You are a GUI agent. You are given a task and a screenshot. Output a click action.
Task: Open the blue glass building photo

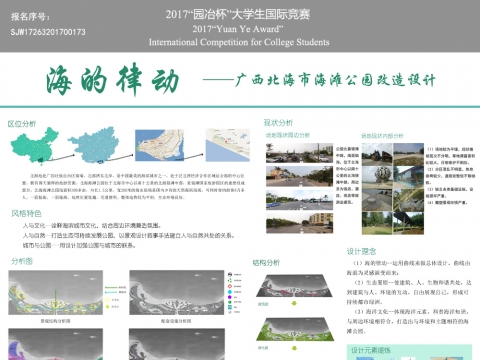(x=409, y=177)
